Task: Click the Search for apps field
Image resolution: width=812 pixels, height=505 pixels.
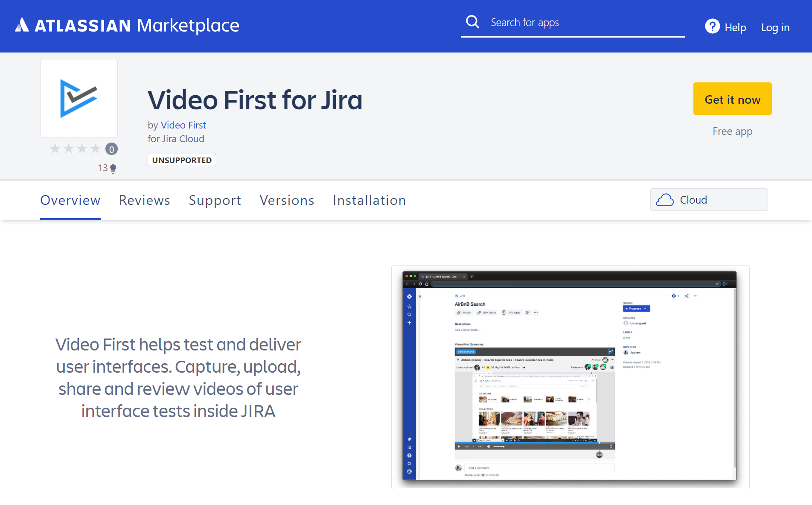Action: pyautogui.click(x=572, y=22)
